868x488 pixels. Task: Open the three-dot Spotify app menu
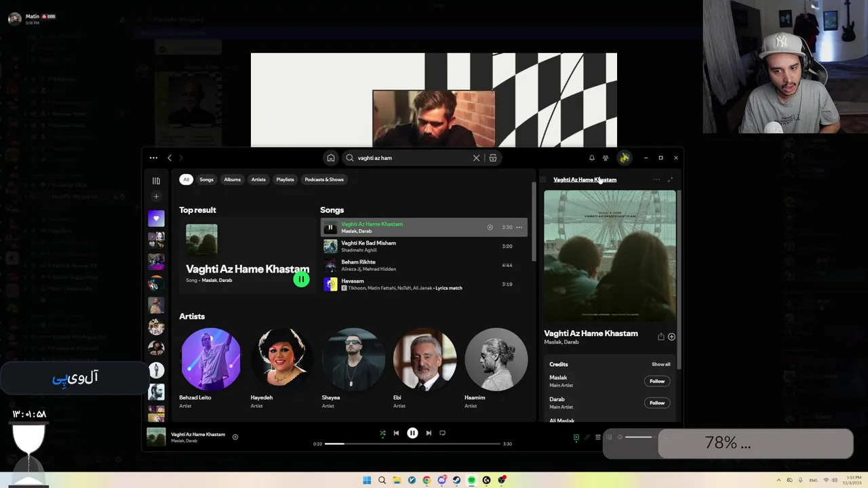tap(153, 158)
